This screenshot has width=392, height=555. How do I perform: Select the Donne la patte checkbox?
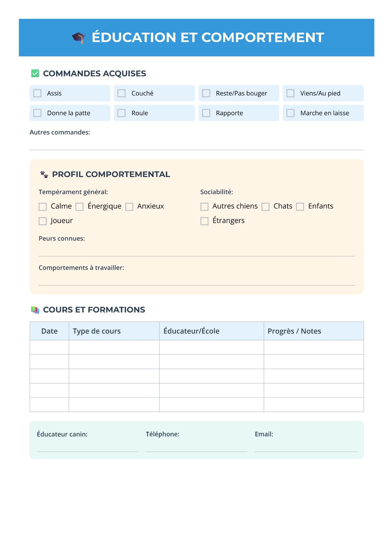37,113
